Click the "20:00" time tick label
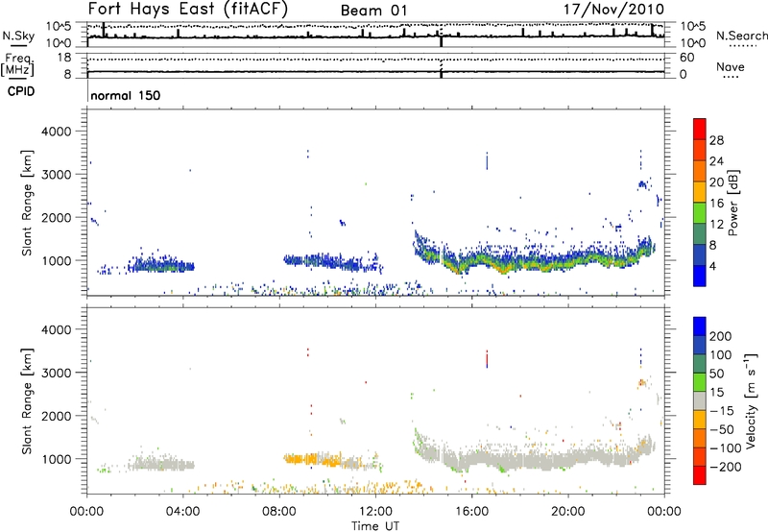This screenshot has width=768, height=532. tap(567, 512)
